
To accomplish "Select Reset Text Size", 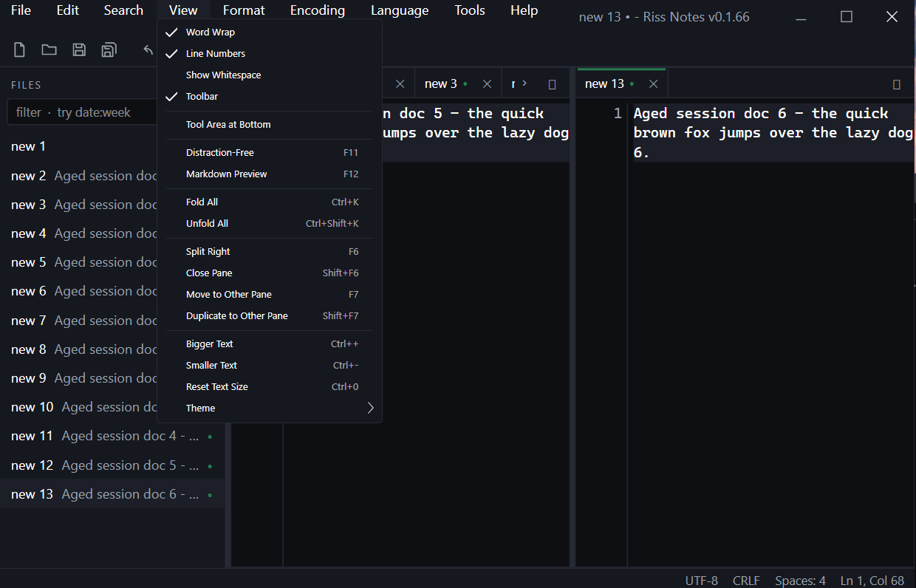I will [270, 387].
